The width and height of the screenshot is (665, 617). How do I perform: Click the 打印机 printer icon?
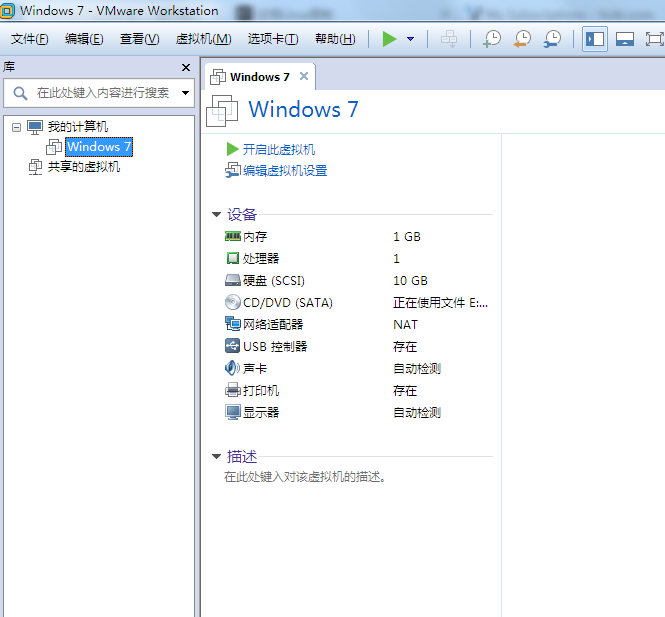(x=233, y=390)
